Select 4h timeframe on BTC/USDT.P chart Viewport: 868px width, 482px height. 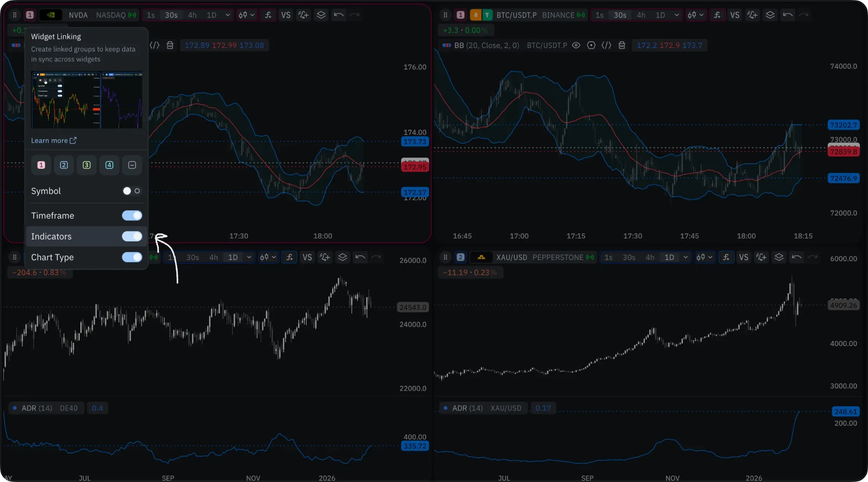point(641,15)
